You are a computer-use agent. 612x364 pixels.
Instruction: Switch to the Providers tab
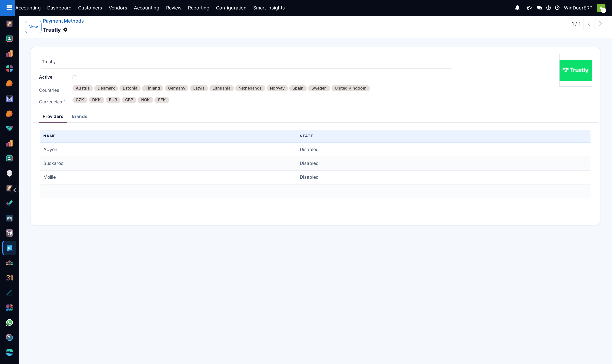(53, 116)
